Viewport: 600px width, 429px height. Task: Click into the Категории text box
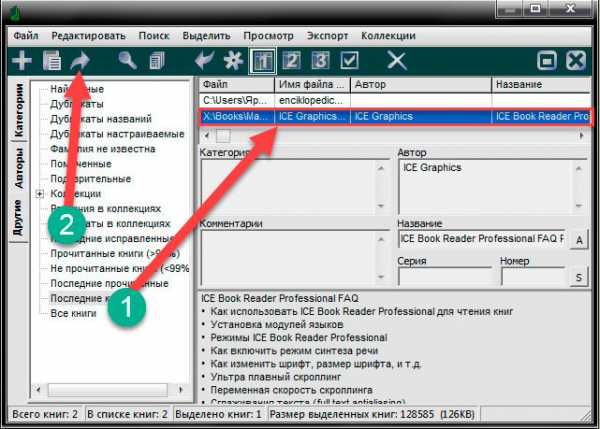click(295, 187)
